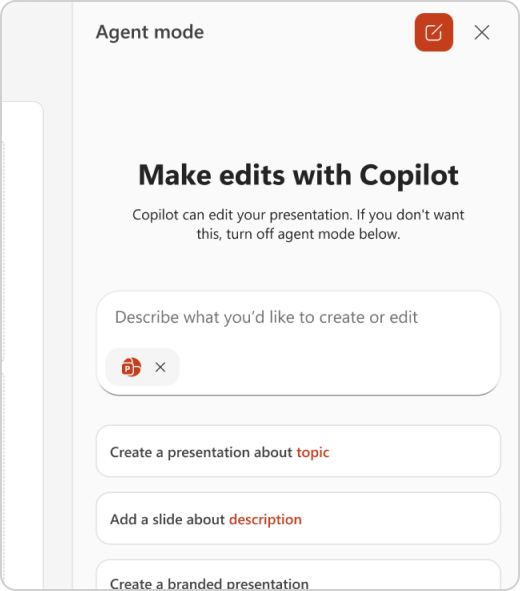
Task: Click the "Agent mode" pane title
Action: pos(150,32)
